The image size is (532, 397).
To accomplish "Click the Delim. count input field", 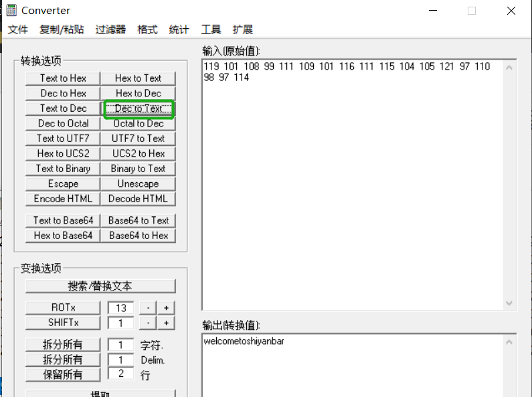I will pos(120,360).
